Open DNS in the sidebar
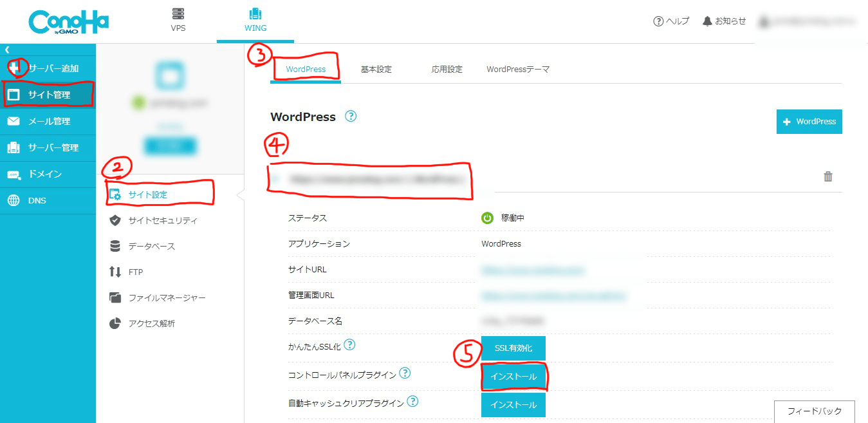868x423 pixels. click(x=48, y=200)
